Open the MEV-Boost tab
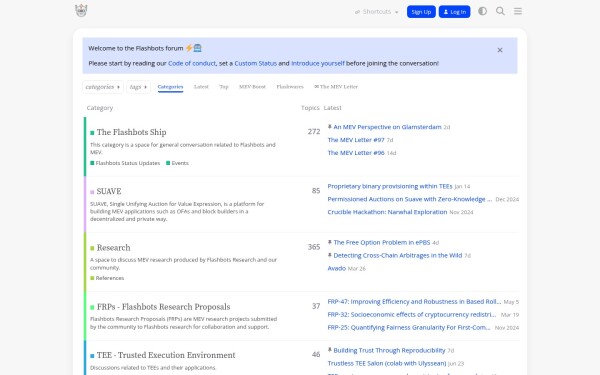 (252, 87)
